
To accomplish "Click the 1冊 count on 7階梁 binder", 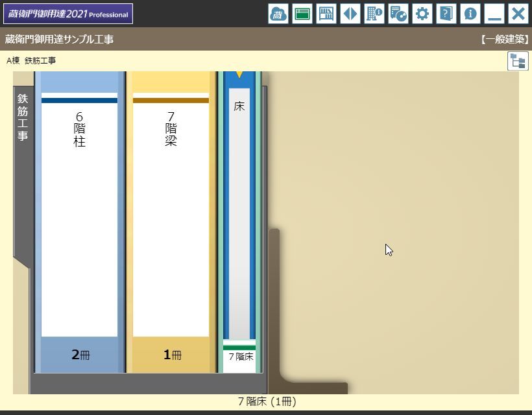I will coord(171,355).
